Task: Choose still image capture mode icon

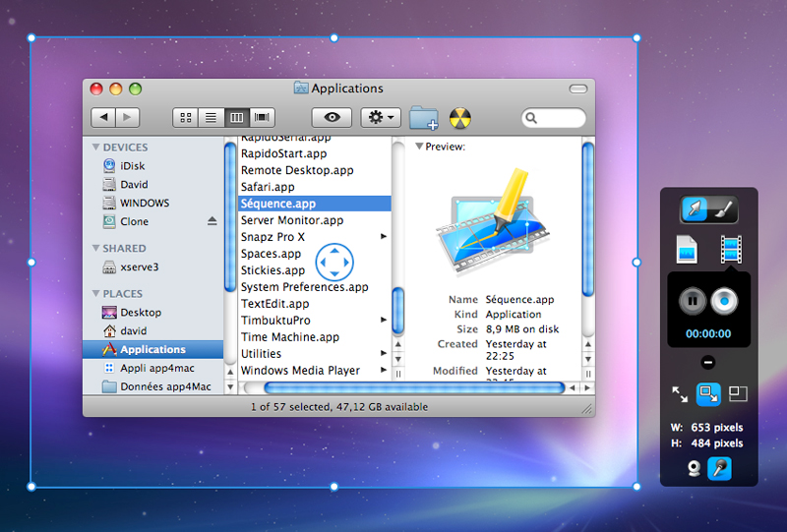Action: [686, 249]
